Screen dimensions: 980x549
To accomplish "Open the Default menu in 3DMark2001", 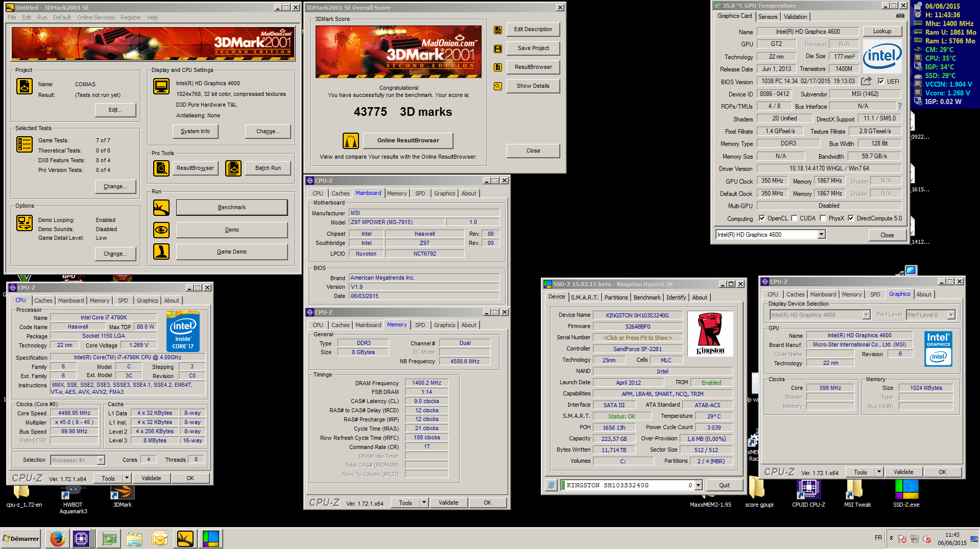I will point(62,17).
